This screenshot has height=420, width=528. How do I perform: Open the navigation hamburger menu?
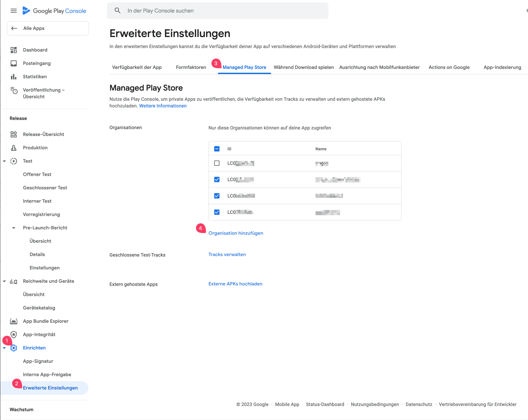point(13,11)
